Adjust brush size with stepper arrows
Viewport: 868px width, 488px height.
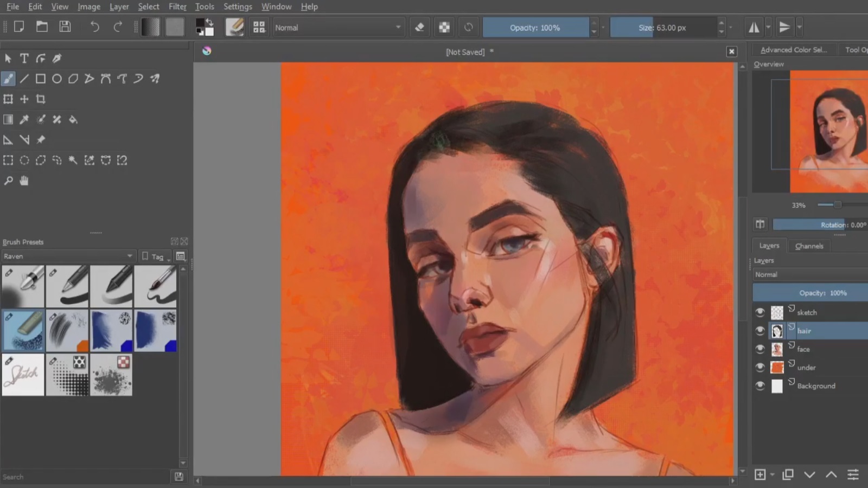pos(721,27)
